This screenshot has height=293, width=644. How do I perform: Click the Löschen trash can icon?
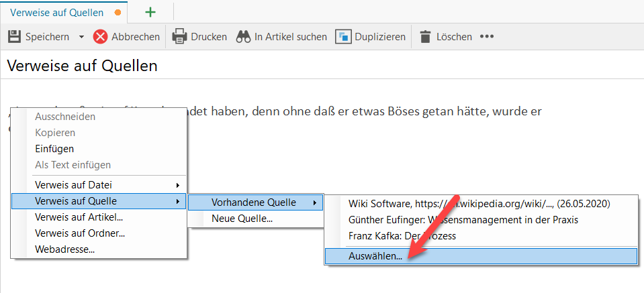coord(425,37)
